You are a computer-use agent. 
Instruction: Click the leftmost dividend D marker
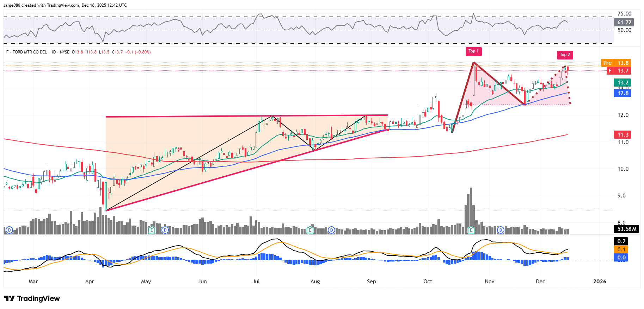[10, 230]
